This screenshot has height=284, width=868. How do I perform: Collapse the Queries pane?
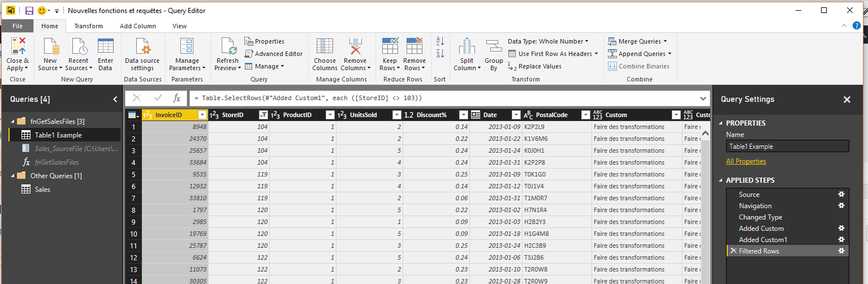[115, 100]
